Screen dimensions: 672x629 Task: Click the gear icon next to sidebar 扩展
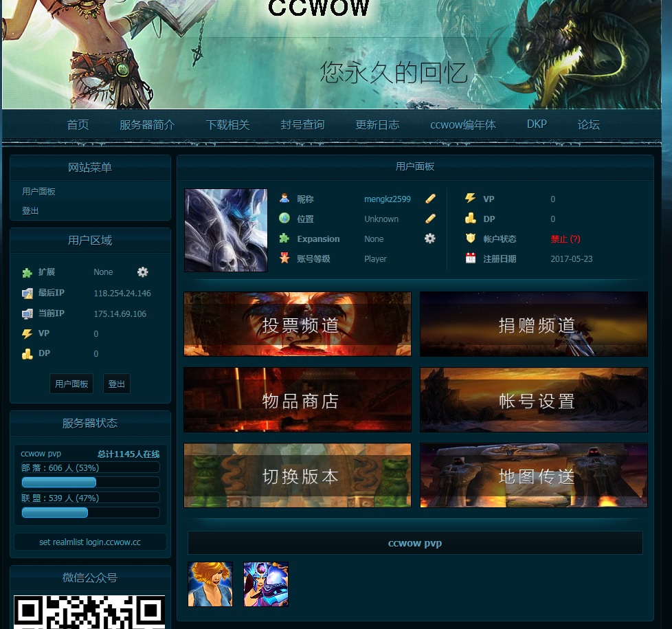tap(142, 272)
